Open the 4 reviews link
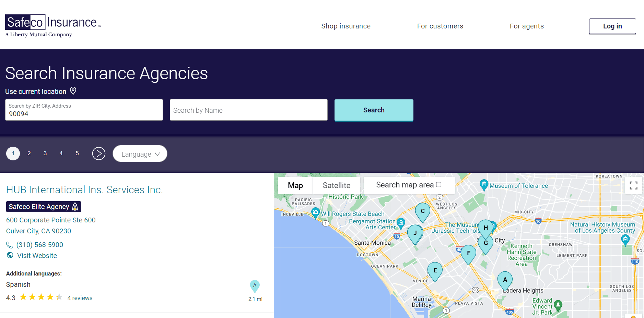644x318 pixels. pyautogui.click(x=80, y=298)
